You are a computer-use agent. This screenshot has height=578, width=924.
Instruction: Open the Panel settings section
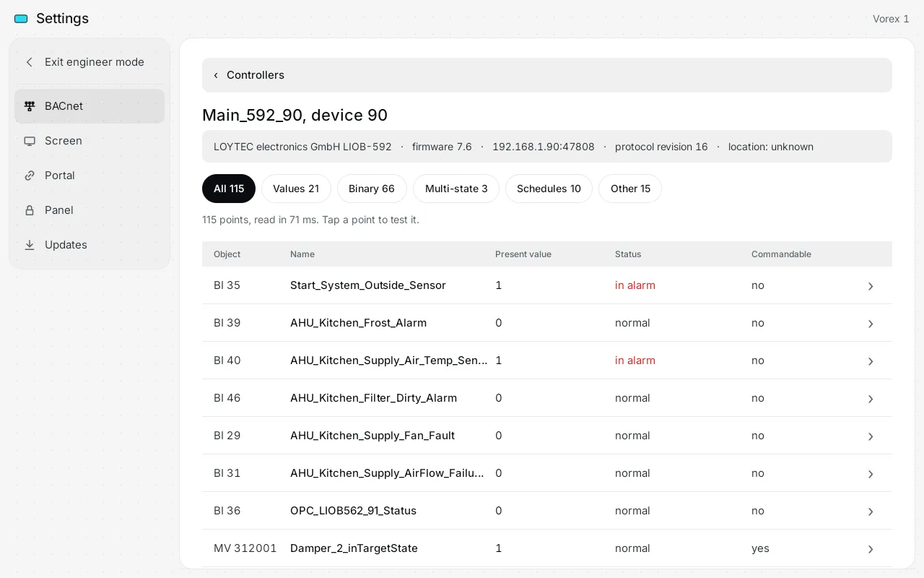[90, 210]
